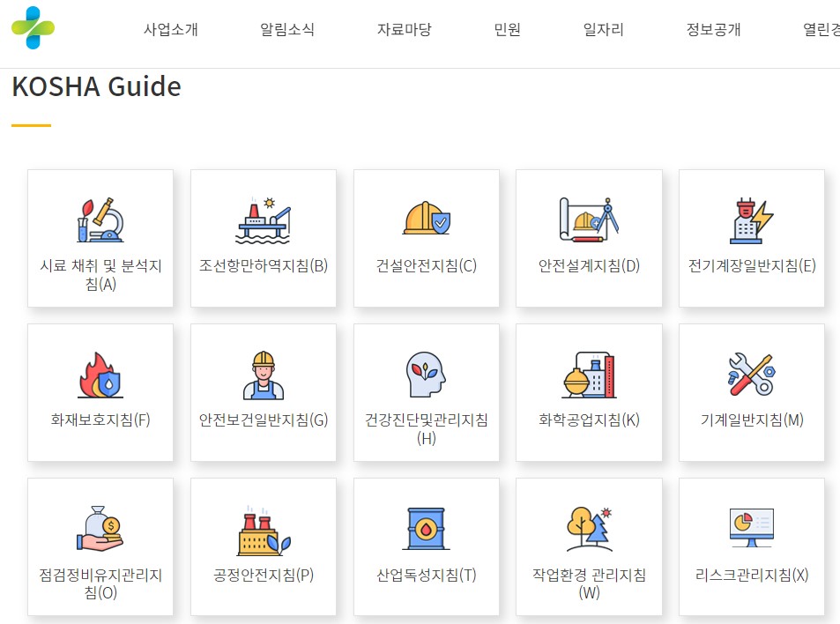
Task: Open 시료 채취 및 분석지침(A) link
Action: point(100,274)
